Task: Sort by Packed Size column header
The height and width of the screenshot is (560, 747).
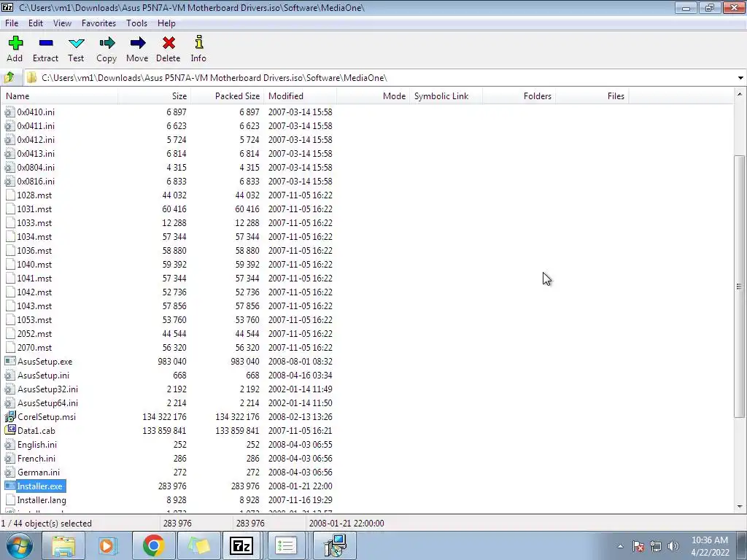Action: pyautogui.click(x=228, y=96)
